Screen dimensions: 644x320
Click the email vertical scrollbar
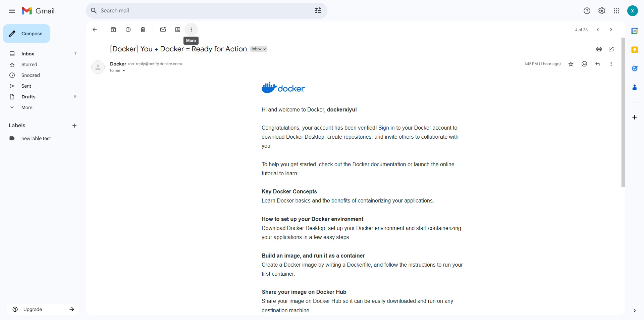coord(623,112)
